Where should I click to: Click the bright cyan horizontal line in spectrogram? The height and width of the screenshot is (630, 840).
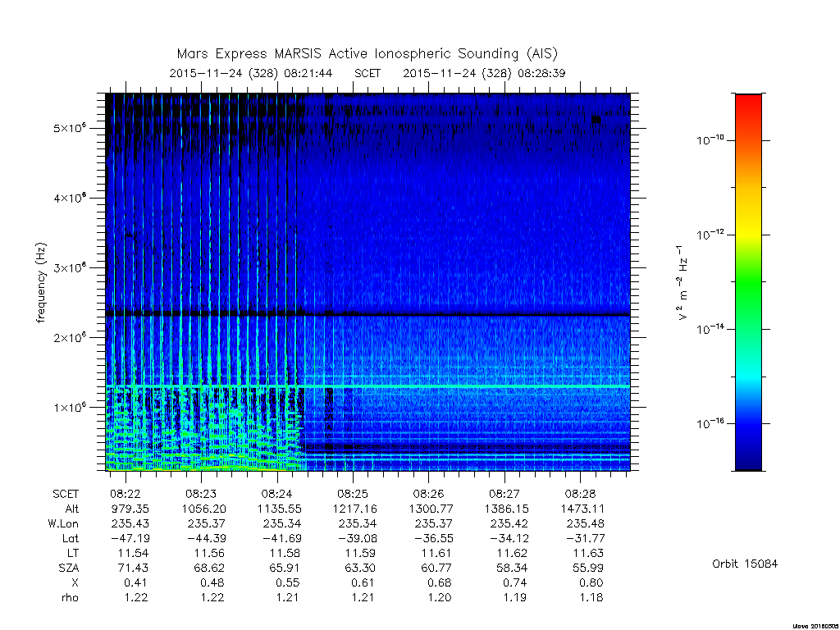pos(367,386)
